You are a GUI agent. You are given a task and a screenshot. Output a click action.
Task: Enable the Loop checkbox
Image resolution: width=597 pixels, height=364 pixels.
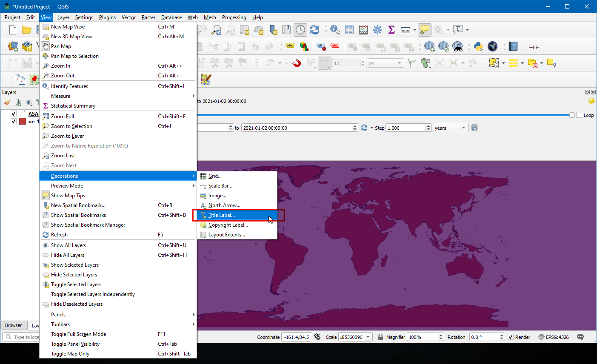point(579,115)
